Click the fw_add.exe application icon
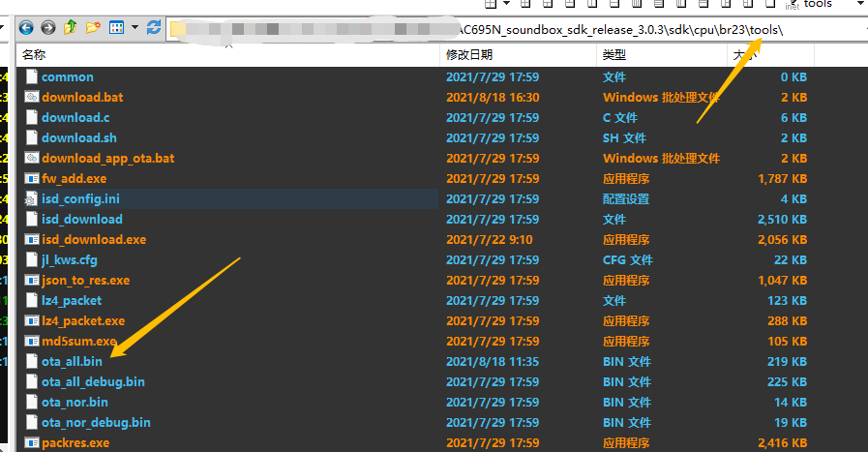868x452 pixels. [x=32, y=178]
